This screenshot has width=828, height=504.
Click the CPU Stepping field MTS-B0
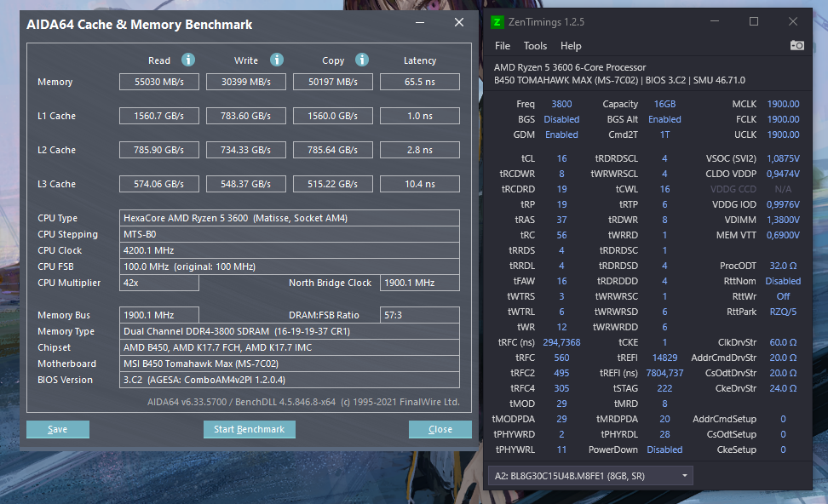pos(290,234)
